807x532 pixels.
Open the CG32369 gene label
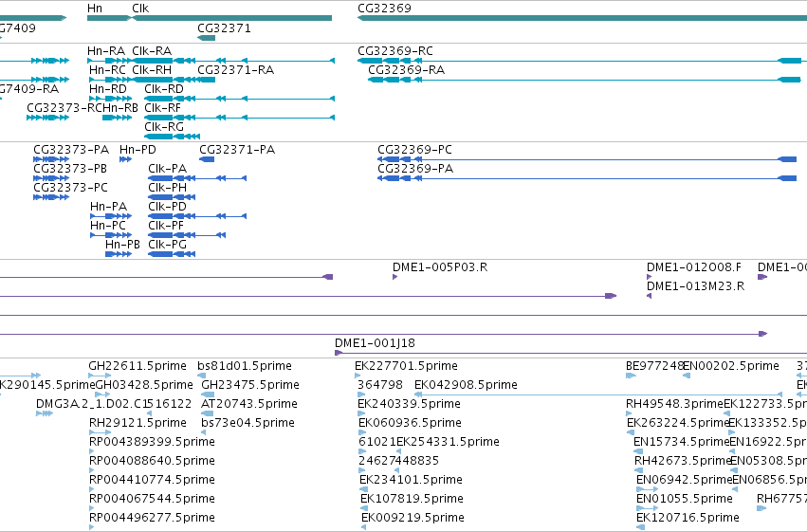pyautogui.click(x=384, y=9)
